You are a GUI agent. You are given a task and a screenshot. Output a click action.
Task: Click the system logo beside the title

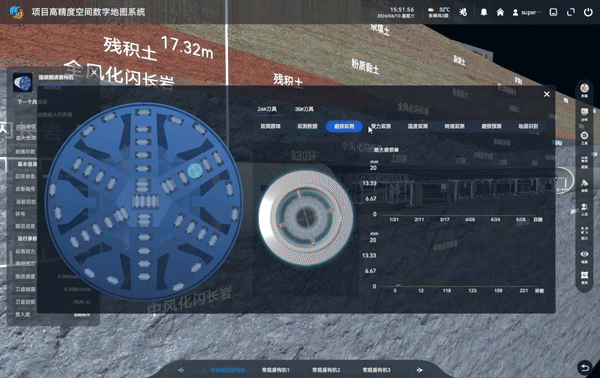16,12
